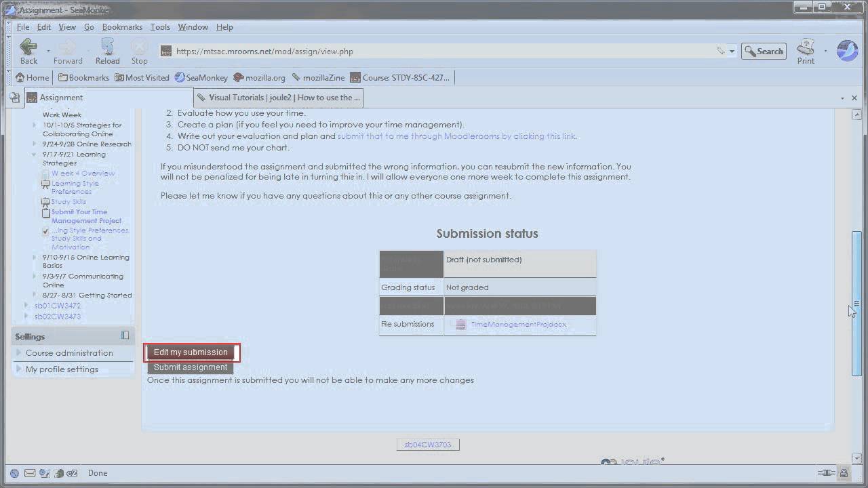Open the Print options dropdown arrow
The width and height of the screenshot is (868, 488).
(825, 51)
